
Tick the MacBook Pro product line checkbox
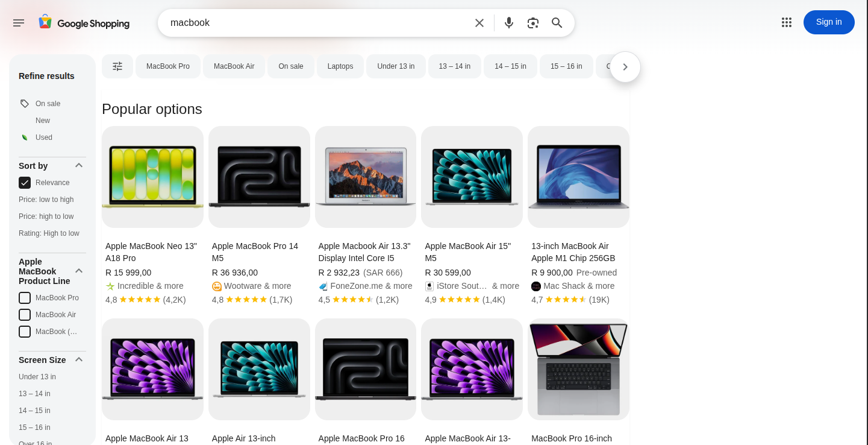(25, 298)
